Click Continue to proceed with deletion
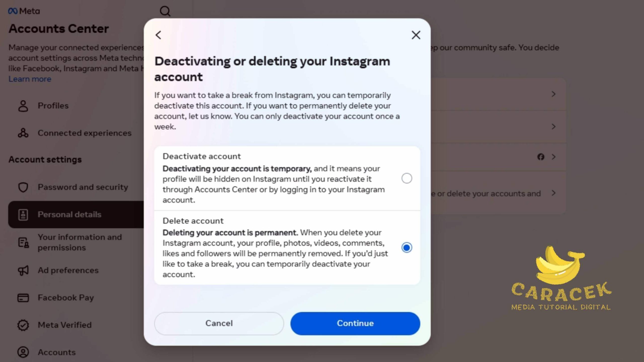 point(356,323)
